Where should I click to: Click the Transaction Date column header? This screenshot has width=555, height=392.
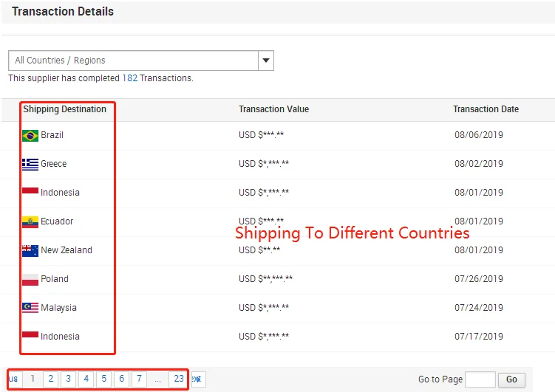[x=486, y=109]
